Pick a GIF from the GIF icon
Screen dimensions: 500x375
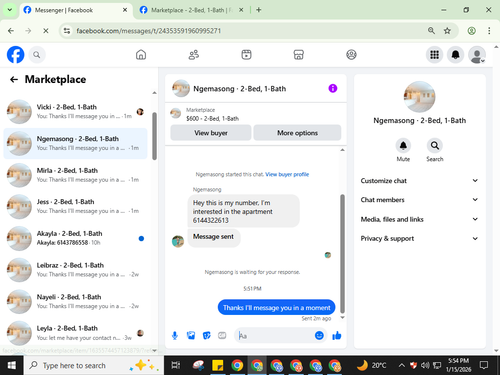tap(222, 335)
